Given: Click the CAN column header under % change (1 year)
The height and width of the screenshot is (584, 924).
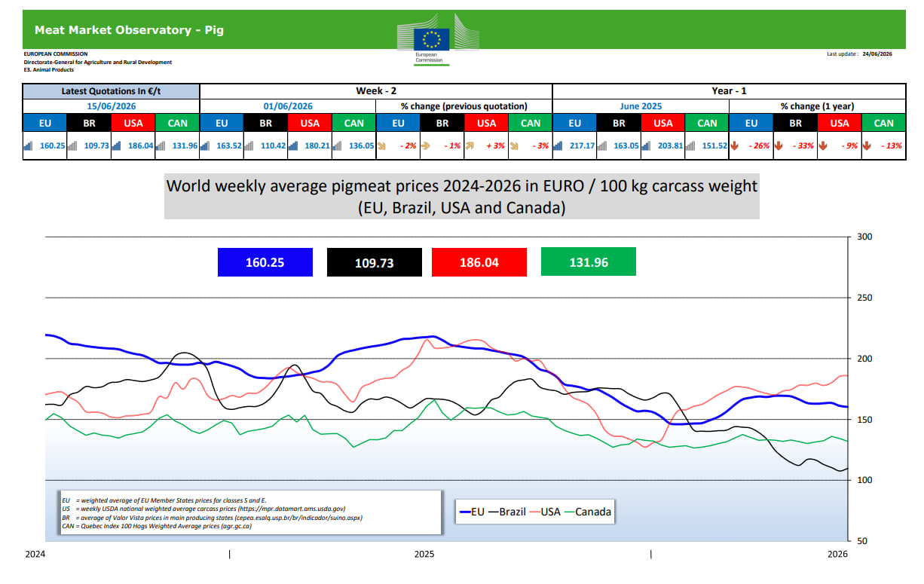Looking at the screenshot, I should pos(884,124).
